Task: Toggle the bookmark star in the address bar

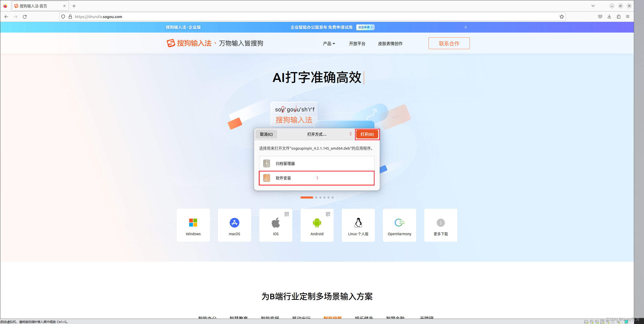Action: (x=561, y=17)
